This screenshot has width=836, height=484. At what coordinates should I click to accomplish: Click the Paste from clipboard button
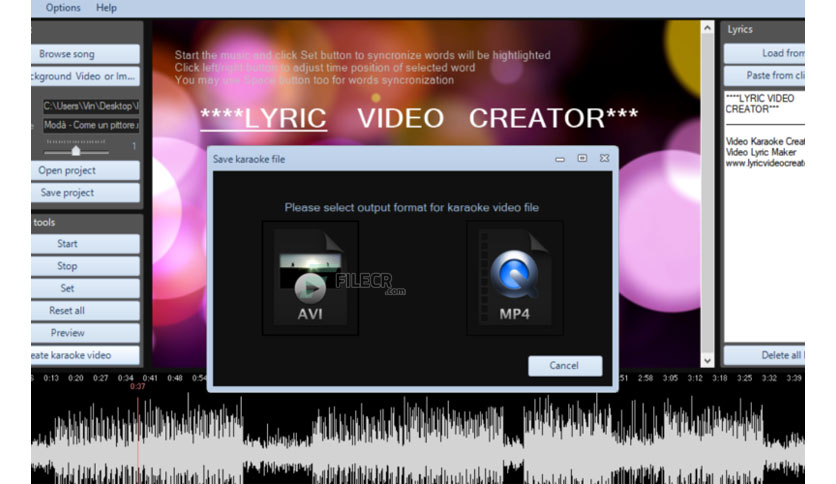[x=764, y=76]
